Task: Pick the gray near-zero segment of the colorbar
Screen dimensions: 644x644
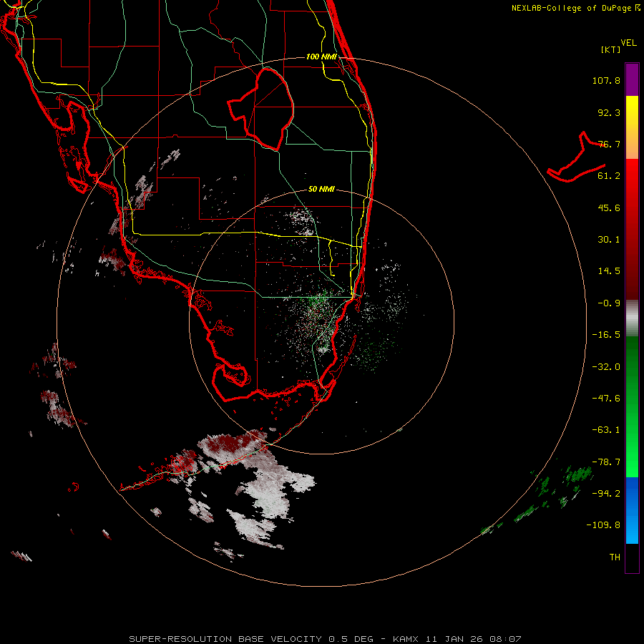Action: click(632, 318)
